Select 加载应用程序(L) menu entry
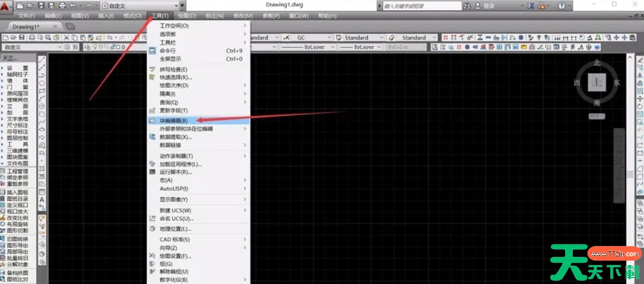 pyautogui.click(x=199, y=164)
